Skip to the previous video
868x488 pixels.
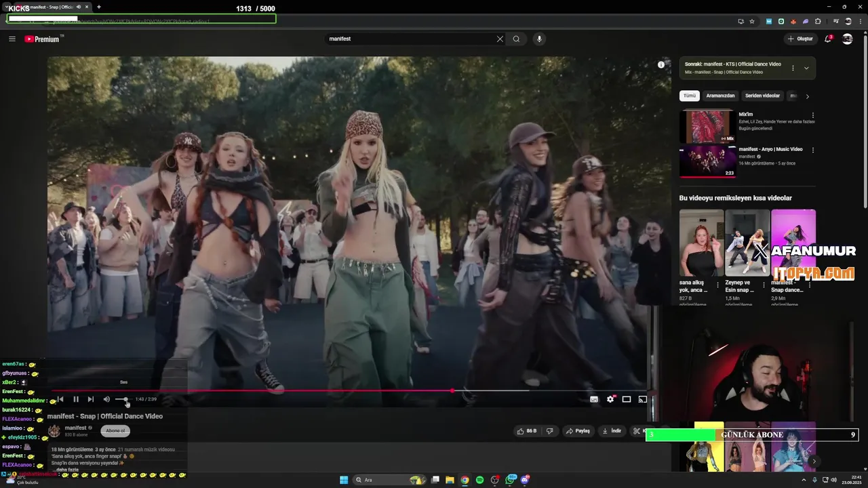coord(60,399)
